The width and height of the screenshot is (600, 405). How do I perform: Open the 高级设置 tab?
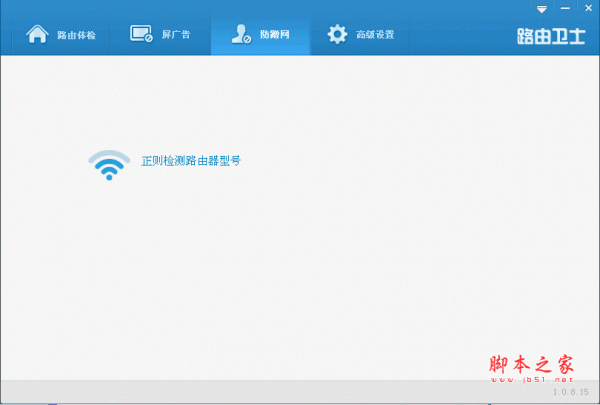click(x=360, y=35)
